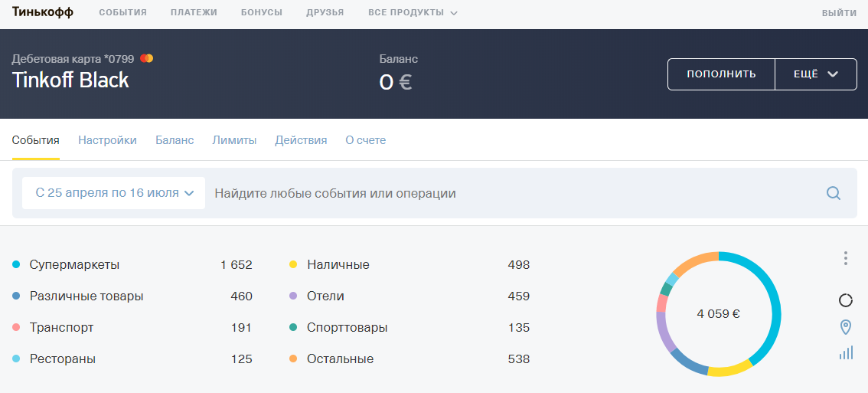Open the date range С 25 апреля dropdown

click(113, 193)
